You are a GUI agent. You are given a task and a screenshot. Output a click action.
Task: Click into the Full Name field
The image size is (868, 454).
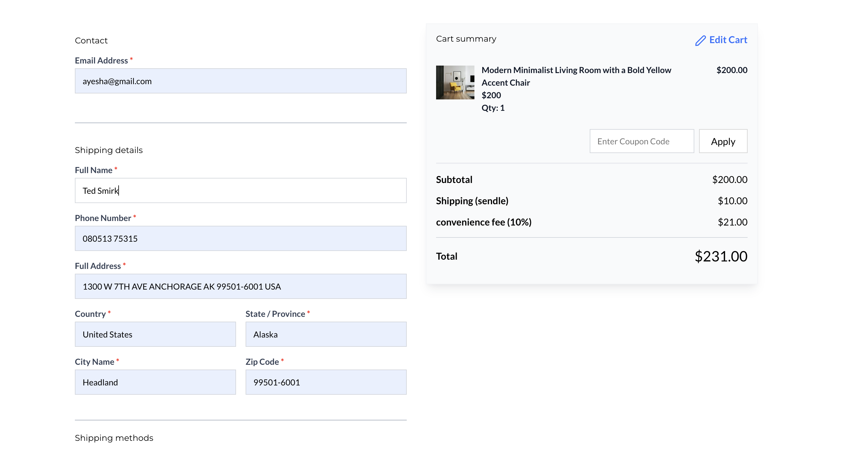point(240,191)
